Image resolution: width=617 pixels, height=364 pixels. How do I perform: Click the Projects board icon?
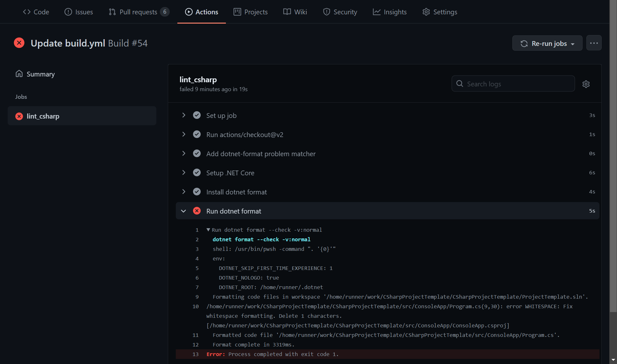(x=237, y=12)
